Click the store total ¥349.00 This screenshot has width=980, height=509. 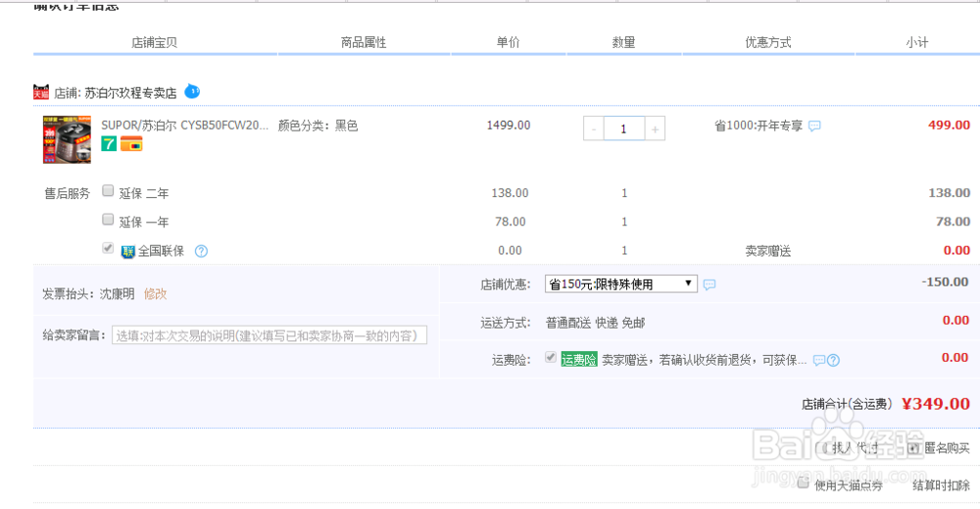[936, 404]
